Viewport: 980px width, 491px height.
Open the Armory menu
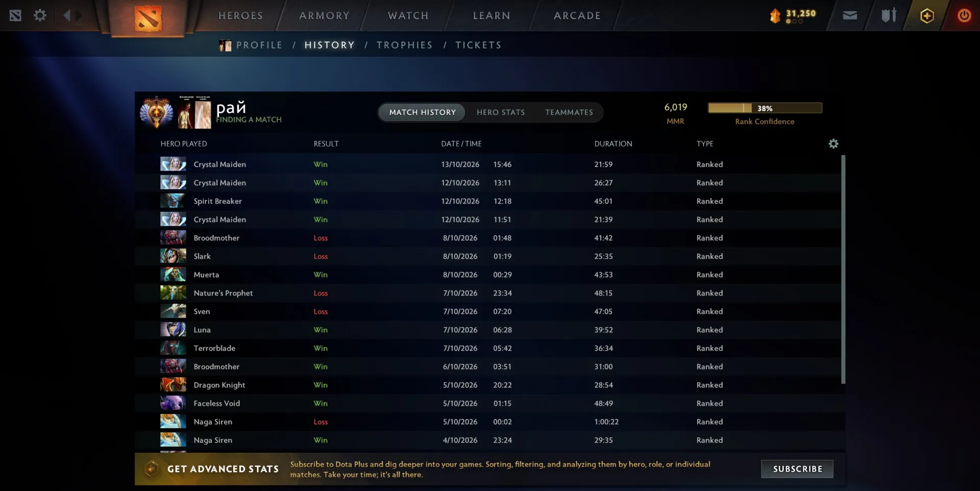(x=324, y=16)
